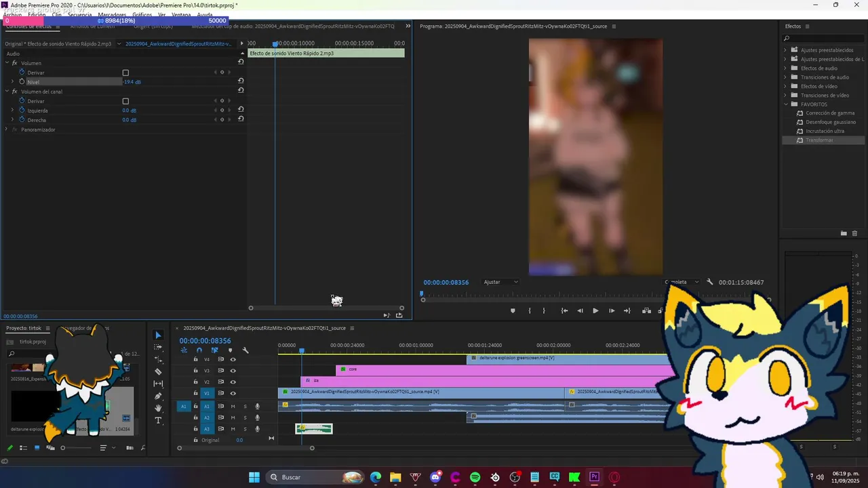Select the Selection arrow tool

159,335
